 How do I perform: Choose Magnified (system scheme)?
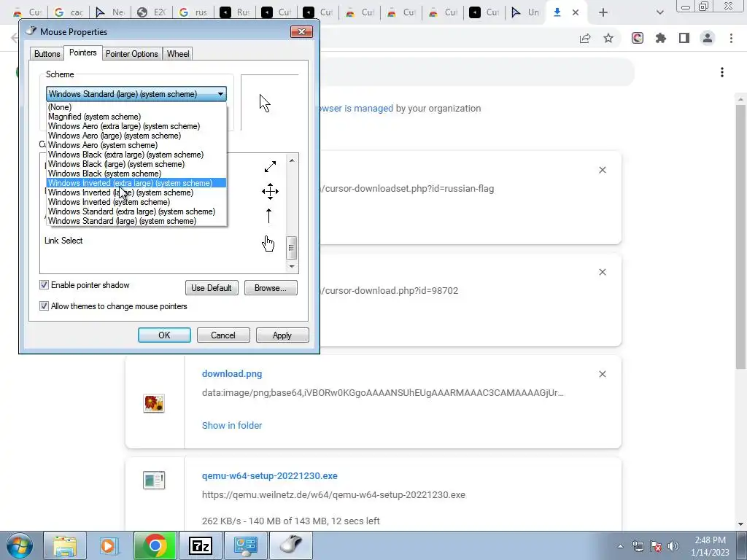click(136, 117)
